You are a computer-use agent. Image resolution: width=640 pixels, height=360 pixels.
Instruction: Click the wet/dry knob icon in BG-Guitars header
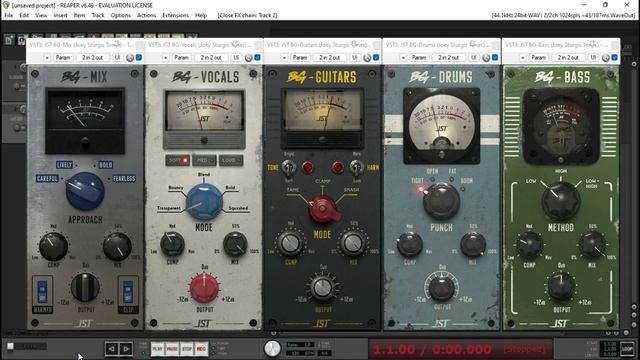(367, 58)
